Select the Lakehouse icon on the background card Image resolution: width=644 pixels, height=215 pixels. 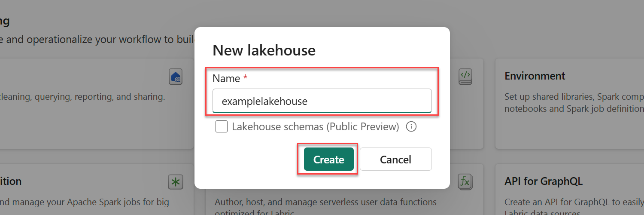[176, 77]
